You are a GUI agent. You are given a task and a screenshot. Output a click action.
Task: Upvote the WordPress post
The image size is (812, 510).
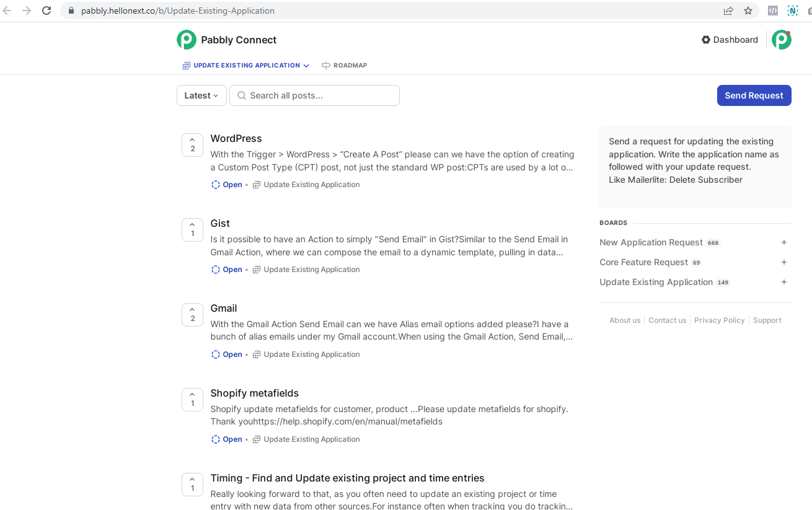coord(192,145)
